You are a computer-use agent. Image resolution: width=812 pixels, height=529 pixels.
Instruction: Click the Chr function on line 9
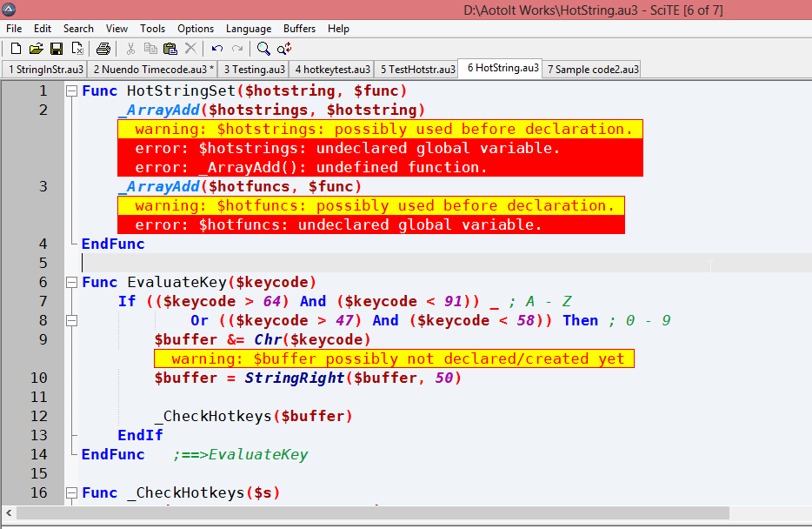268,340
